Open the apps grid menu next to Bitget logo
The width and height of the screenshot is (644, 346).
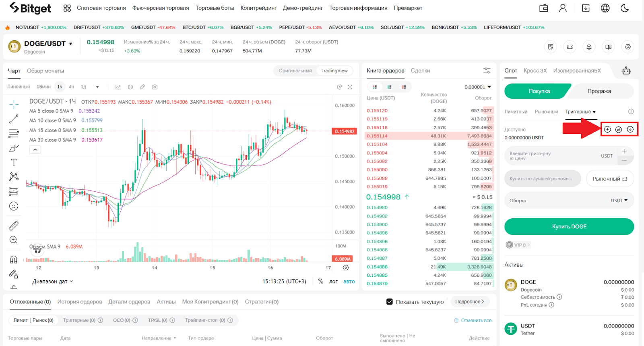coord(67,8)
